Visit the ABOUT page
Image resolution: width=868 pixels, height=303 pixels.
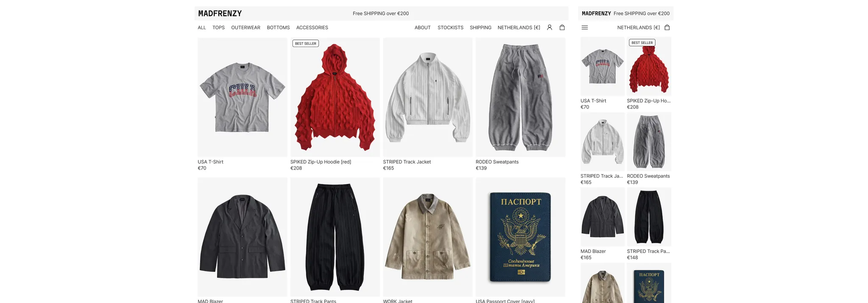click(423, 28)
